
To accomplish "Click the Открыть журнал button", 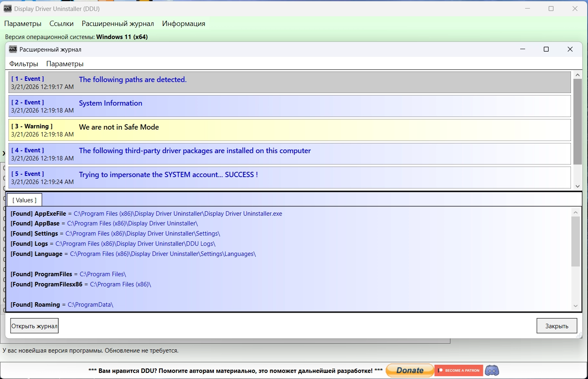I will (34, 326).
